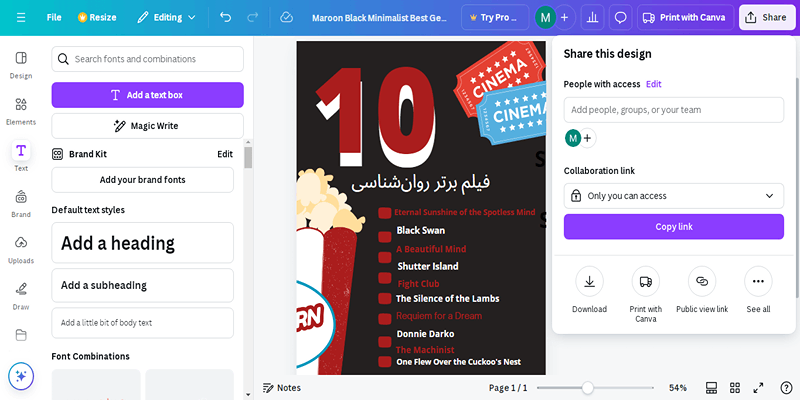Viewport: 800px width, 400px height.
Task: Undo the last action
Action: 226,17
